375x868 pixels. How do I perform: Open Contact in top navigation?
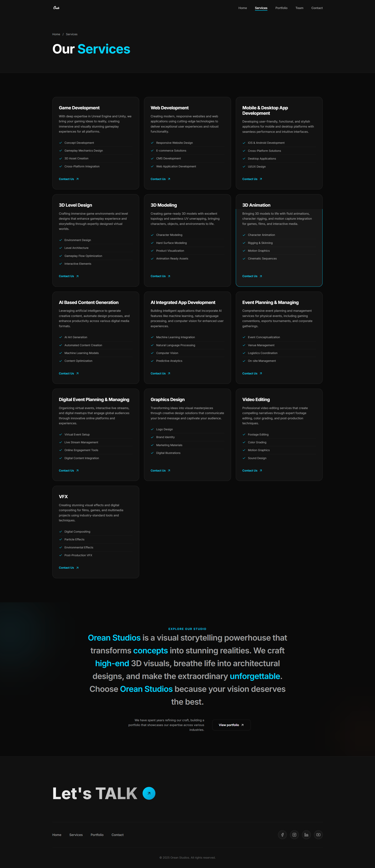[317, 8]
